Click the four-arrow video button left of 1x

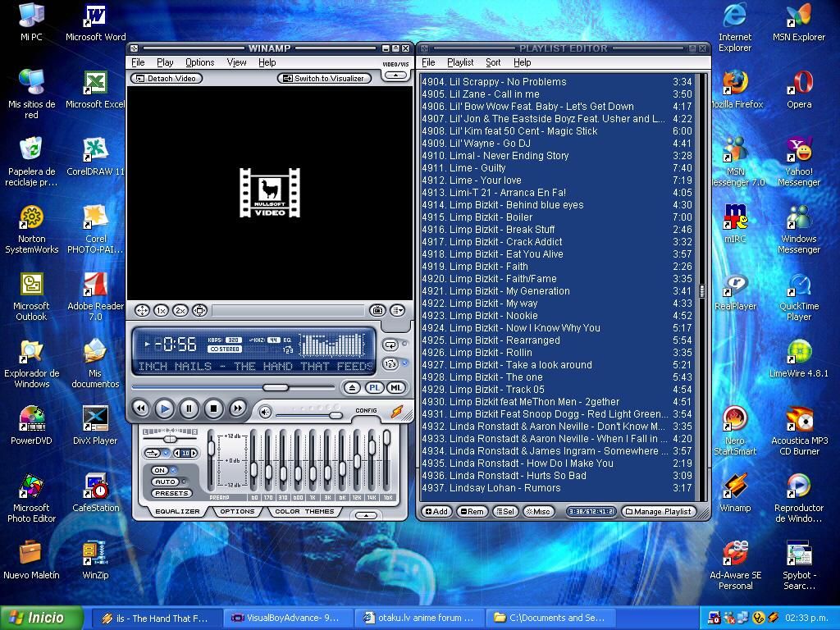point(142,310)
